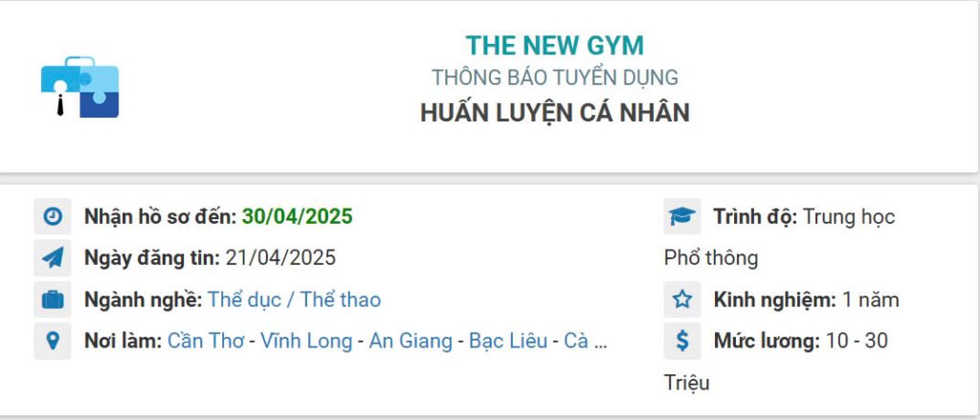The image size is (980, 420).
Task: Click the map pin icon beside Nơi làm
Action: click(x=53, y=341)
